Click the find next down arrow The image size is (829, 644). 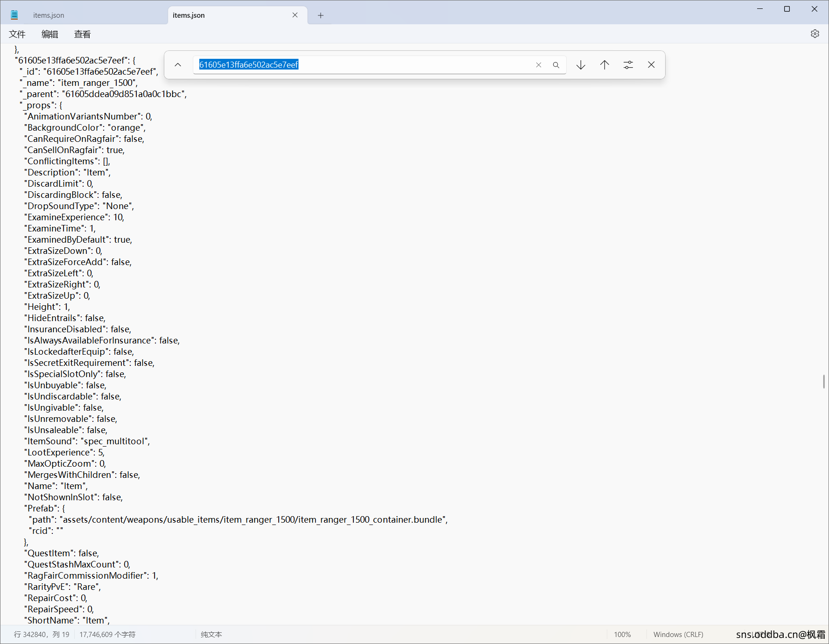pyautogui.click(x=581, y=65)
